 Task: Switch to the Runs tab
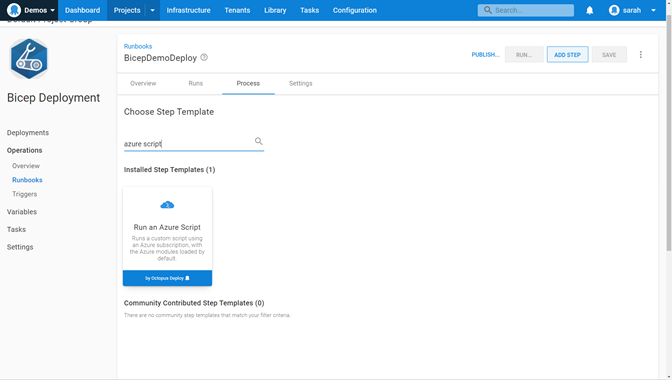click(x=195, y=84)
